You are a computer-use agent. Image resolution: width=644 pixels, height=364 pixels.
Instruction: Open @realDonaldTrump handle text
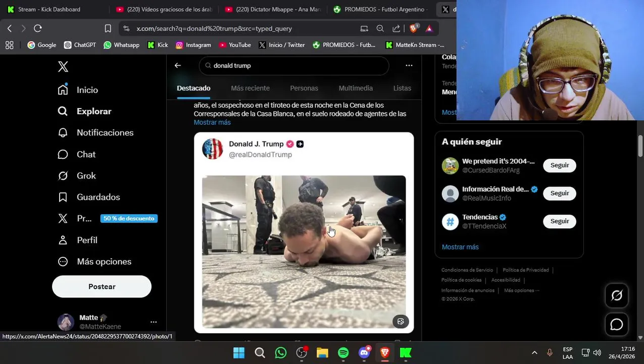pyautogui.click(x=260, y=155)
